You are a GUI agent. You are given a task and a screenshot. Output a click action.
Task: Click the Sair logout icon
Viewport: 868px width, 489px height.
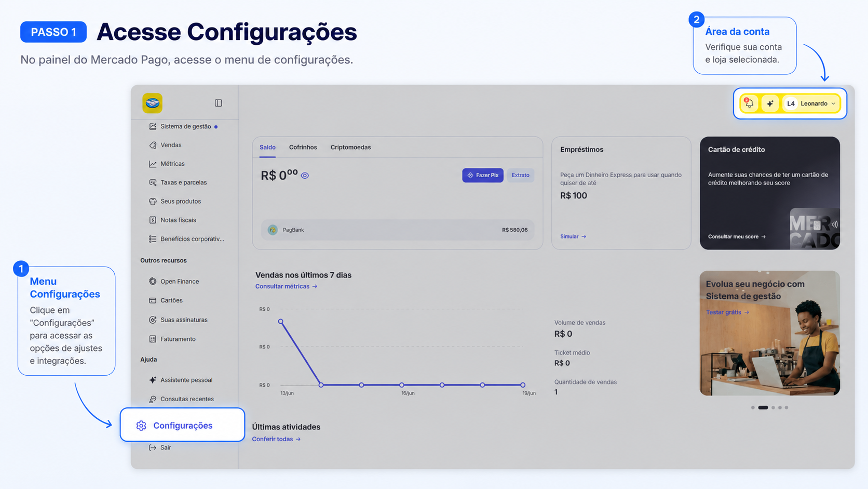(x=153, y=447)
